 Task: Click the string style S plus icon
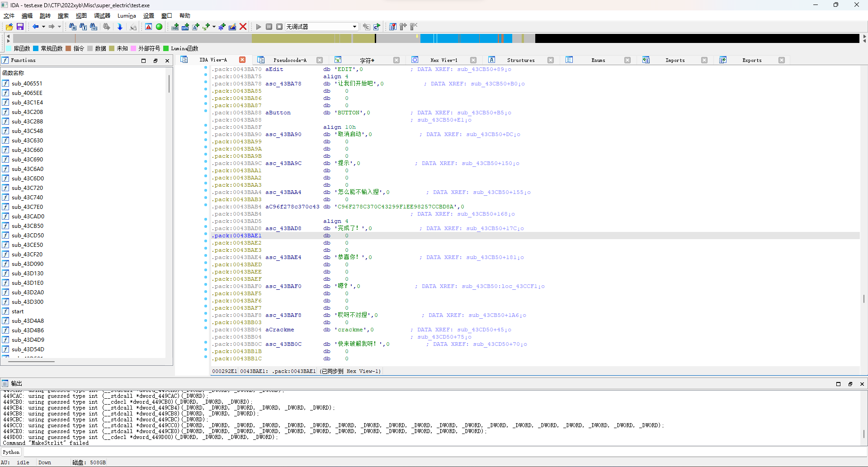[x=206, y=27]
